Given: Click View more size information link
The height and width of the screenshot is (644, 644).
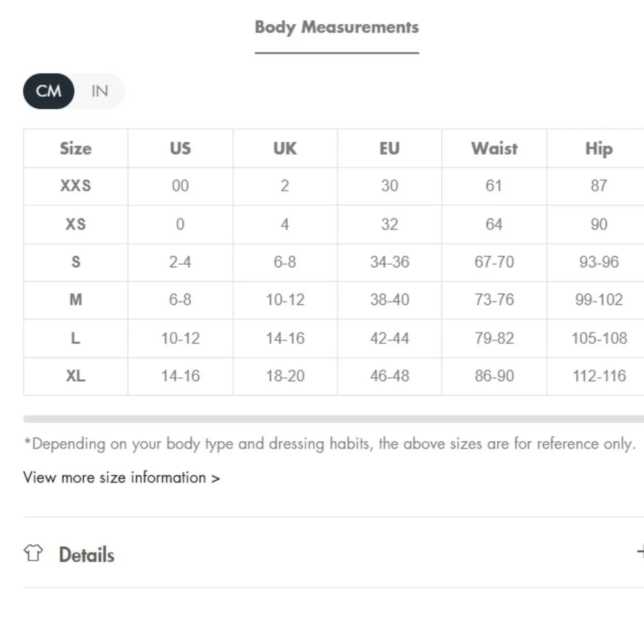Looking at the screenshot, I should point(121,478).
